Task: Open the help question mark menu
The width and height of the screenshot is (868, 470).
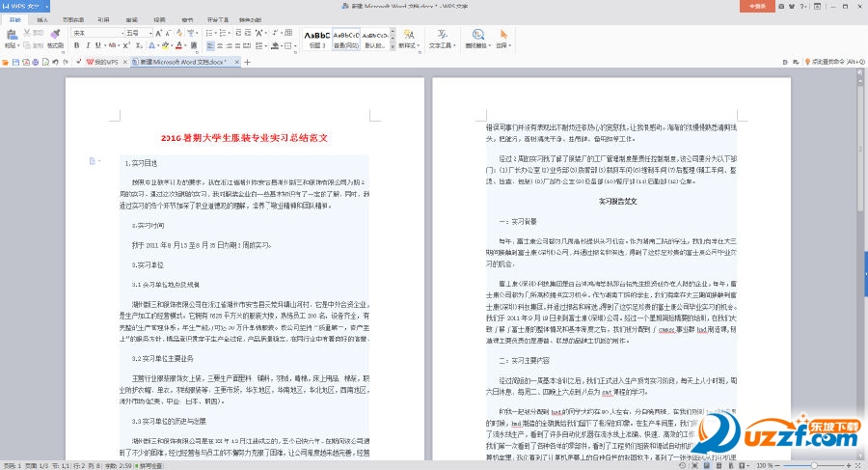Action: click(802, 6)
